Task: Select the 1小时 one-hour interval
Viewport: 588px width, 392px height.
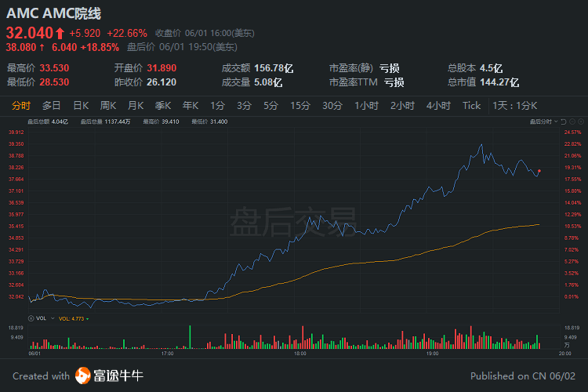Action: click(x=367, y=106)
